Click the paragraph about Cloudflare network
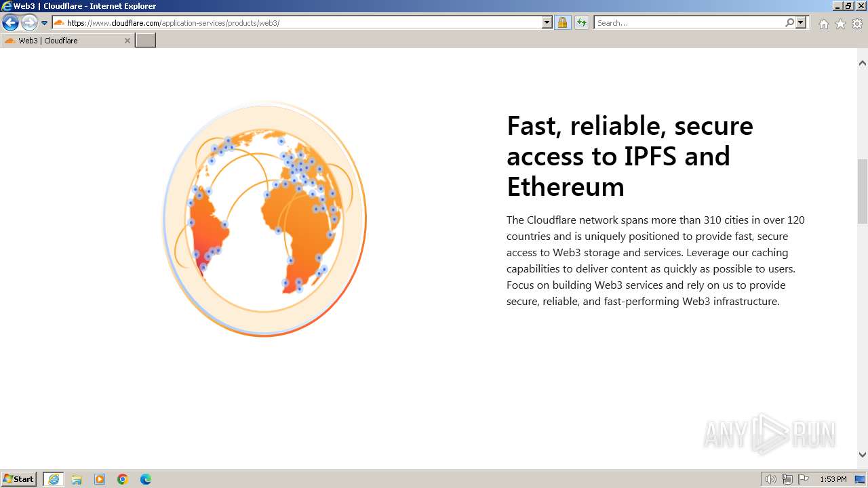 tap(656, 260)
